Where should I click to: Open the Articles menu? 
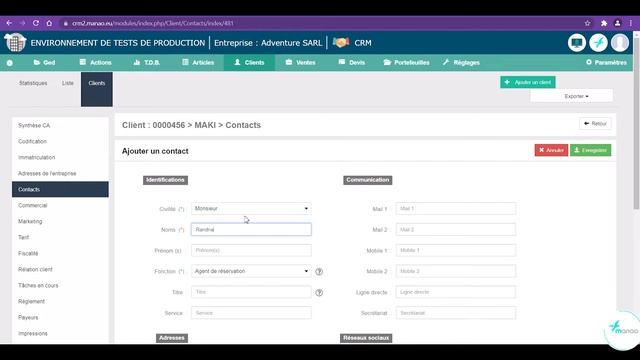tap(198, 62)
